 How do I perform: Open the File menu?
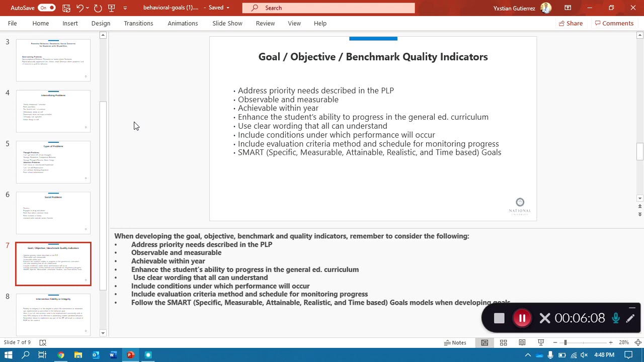(x=12, y=23)
